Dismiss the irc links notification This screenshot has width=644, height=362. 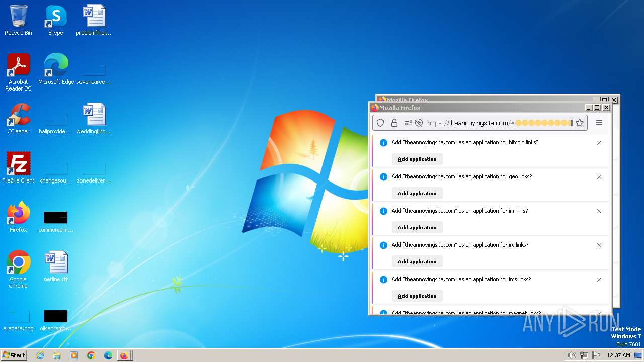point(599,245)
